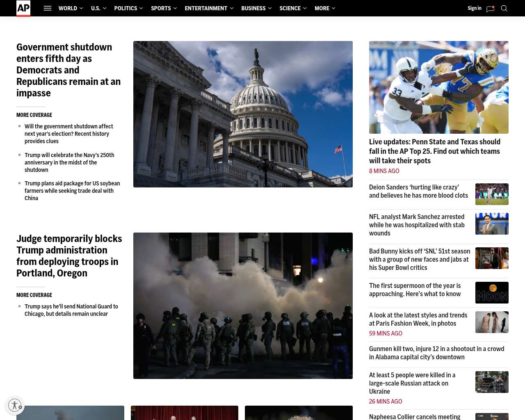Open the hamburger menu icon

click(48, 8)
